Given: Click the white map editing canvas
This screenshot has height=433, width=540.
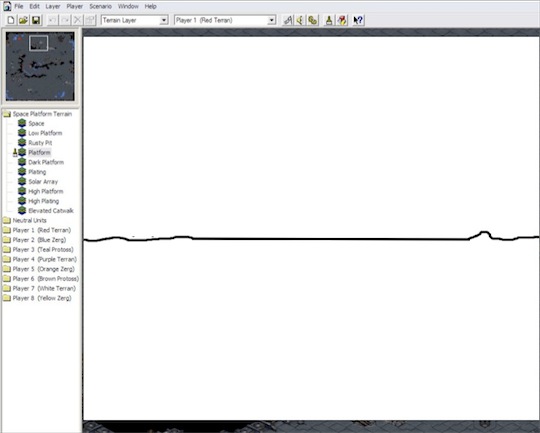Looking at the screenshot, I should [x=311, y=228].
